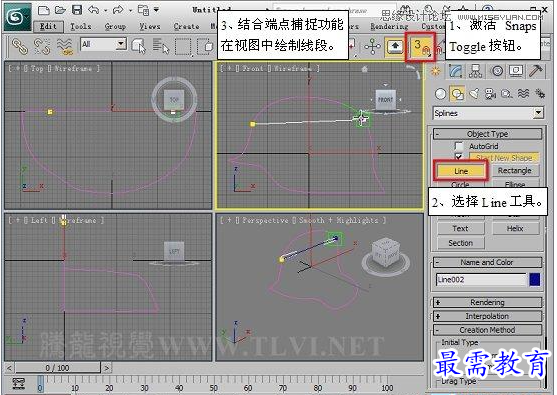Select the Lights category icon
Screen dimensions: 557x395
[474, 94]
